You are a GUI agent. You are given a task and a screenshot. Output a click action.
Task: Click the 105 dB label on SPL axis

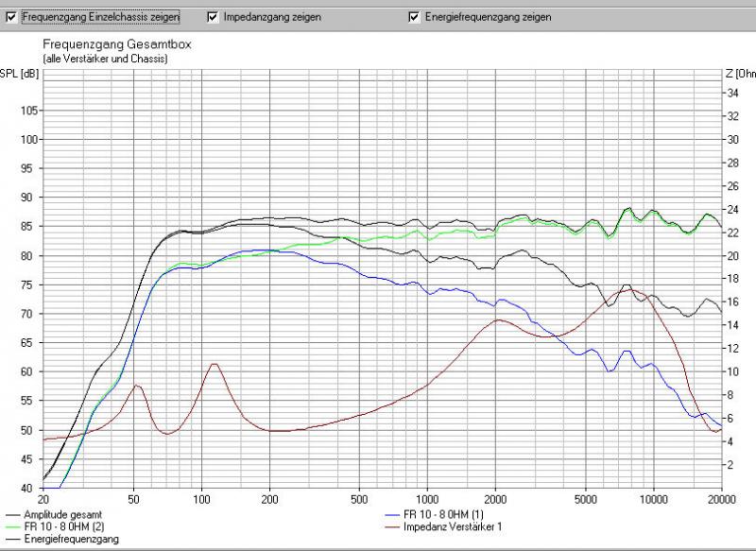click(27, 111)
